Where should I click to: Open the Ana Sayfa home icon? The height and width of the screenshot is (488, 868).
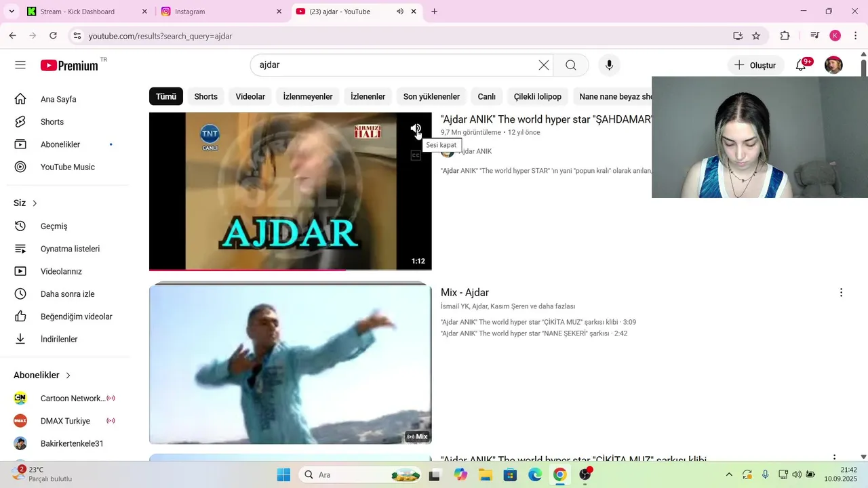(20, 99)
